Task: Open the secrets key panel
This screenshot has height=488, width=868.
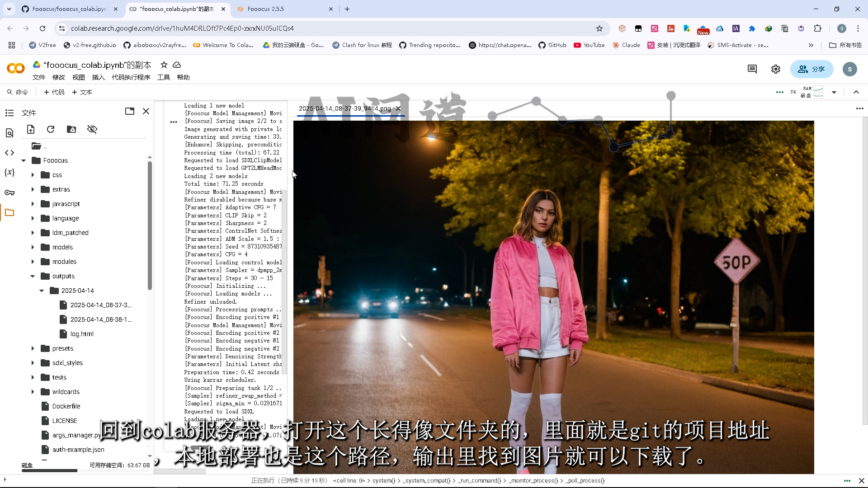Action: 9,192
